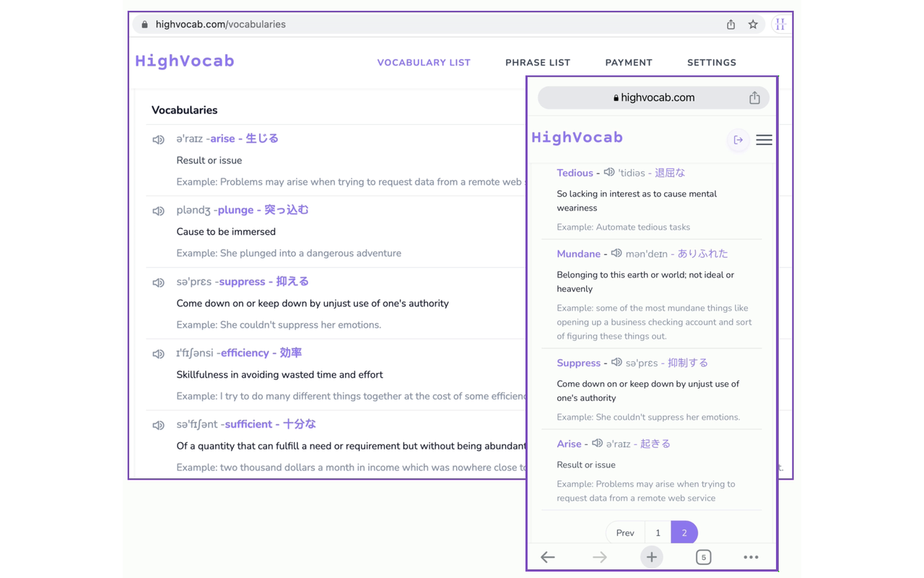Tap the logout icon in mobile header
Image resolution: width=924 pixels, height=578 pixels.
[738, 140]
